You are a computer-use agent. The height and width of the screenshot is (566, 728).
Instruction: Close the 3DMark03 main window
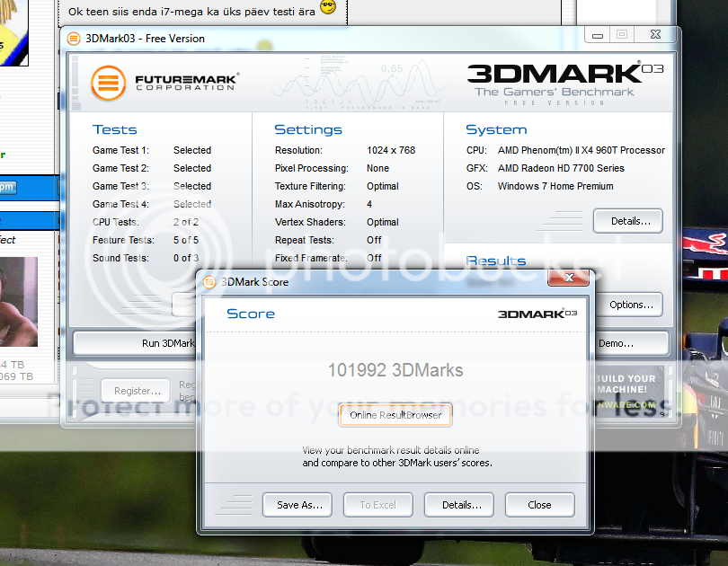click(x=655, y=35)
